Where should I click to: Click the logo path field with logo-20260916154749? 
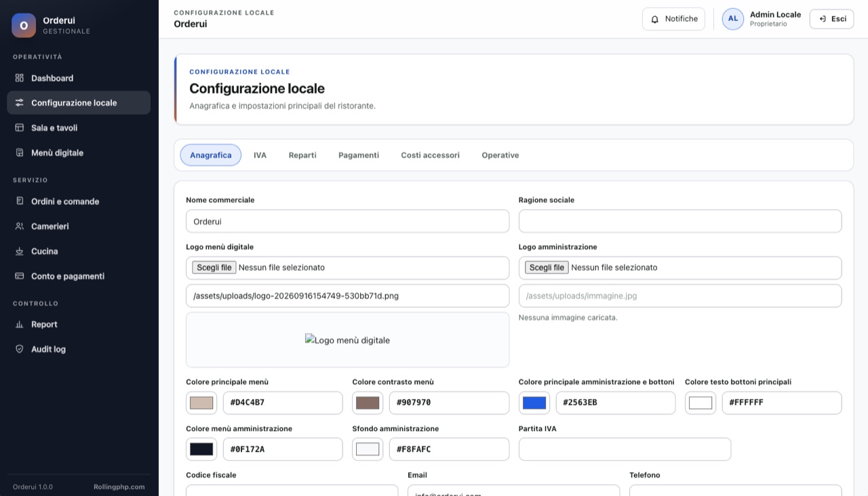point(347,296)
